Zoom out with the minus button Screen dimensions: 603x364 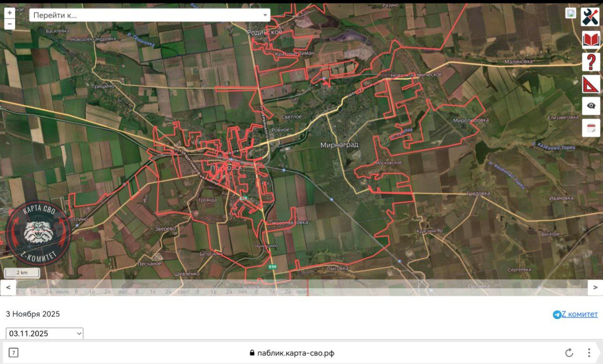[x=9, y=24]
